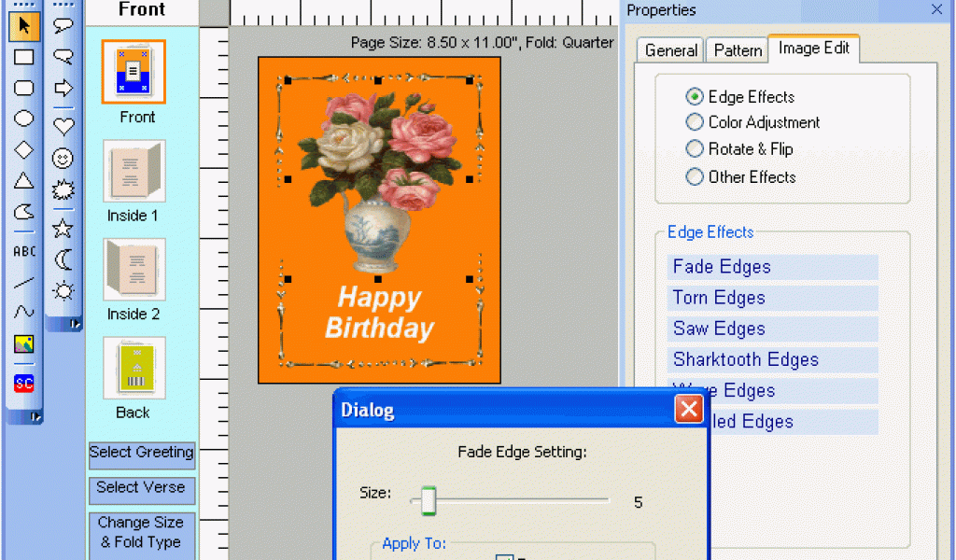Select the arrow pointer tool
Image resolution: width=956 pixels, height=560 pixels.
[x=24, y=26]
